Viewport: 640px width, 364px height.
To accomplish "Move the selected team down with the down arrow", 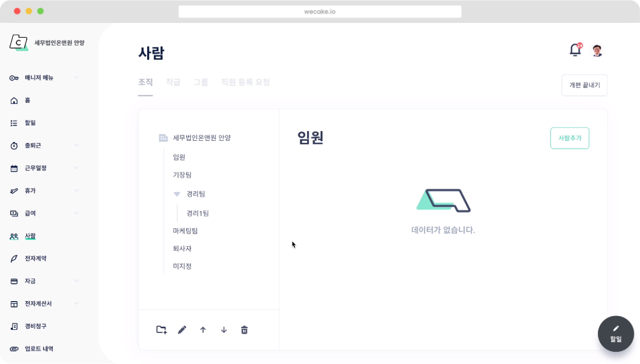I will [x=223, y=330].
